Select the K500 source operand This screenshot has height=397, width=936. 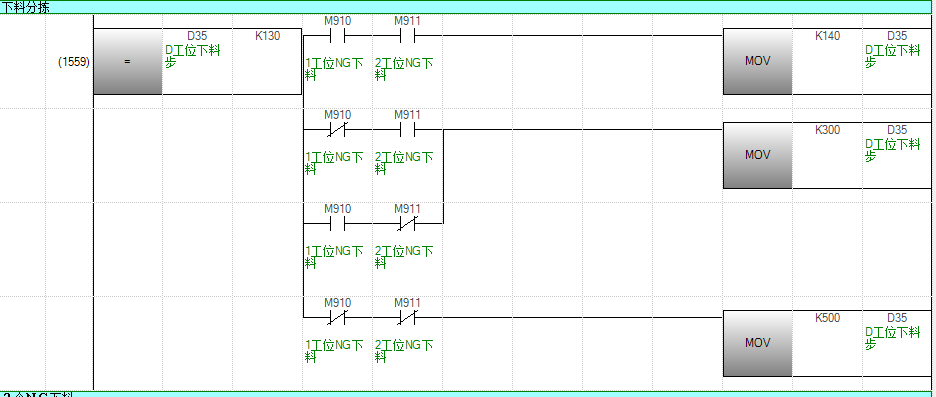tap(827, 318)
